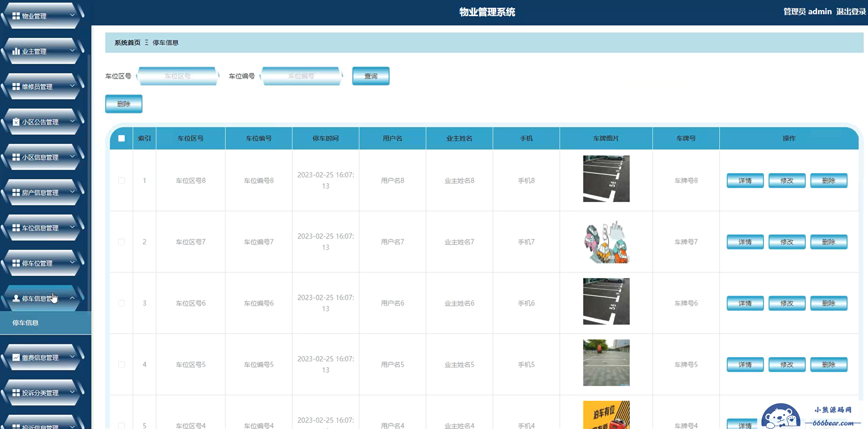Open the parking photo thumbnail for 车牌号6
Image resolution: width=868 pixels, height=429 pixels.
(x=606, y=301)
